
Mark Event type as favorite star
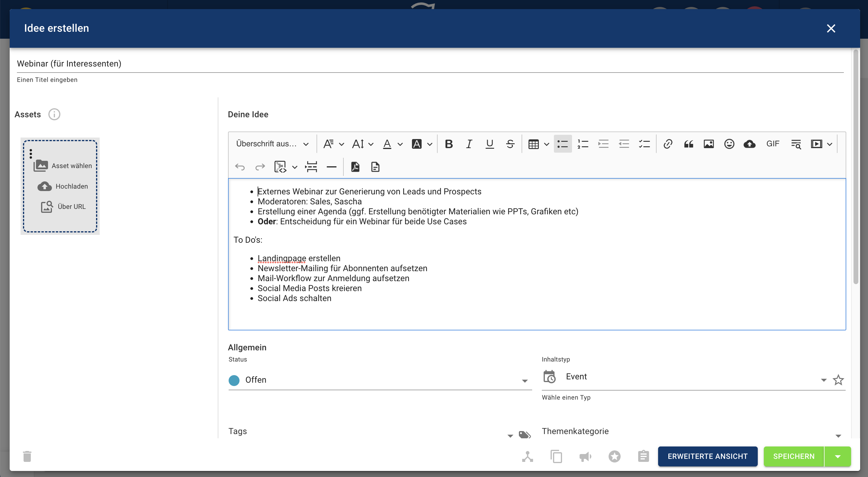(838, 380)
